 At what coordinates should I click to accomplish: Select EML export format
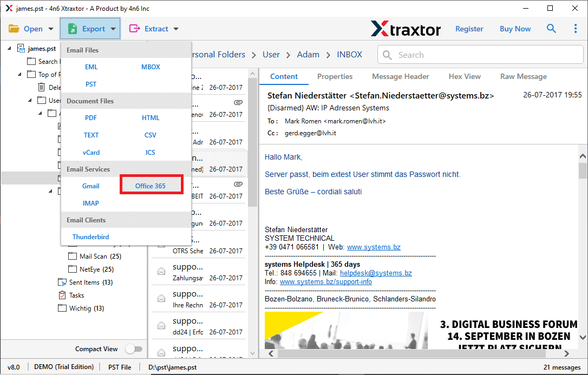click(x=91, y=67)
